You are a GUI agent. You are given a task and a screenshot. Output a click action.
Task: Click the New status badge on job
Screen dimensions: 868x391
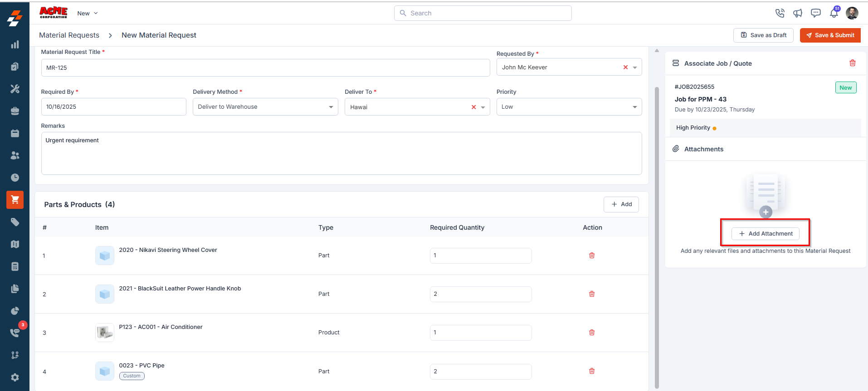(x=846, y=87)
